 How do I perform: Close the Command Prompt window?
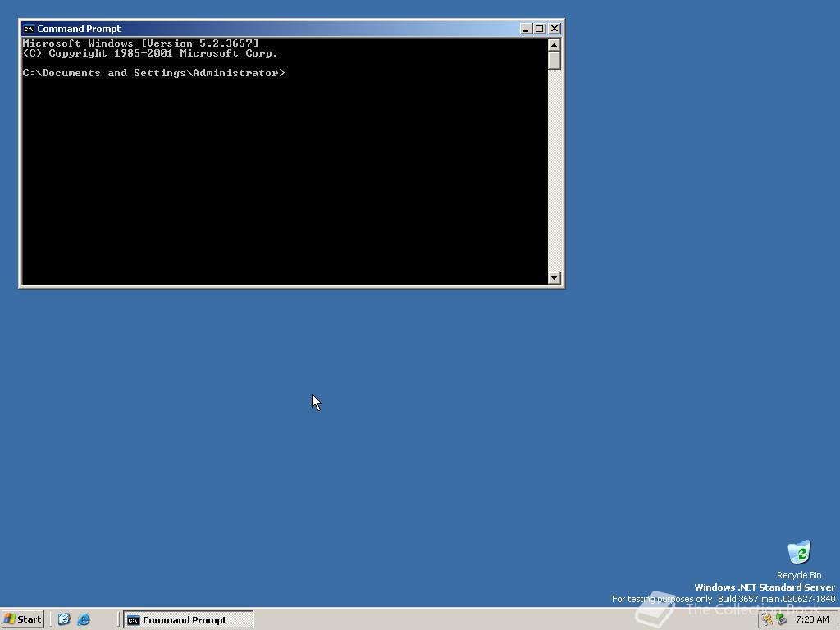555,29
